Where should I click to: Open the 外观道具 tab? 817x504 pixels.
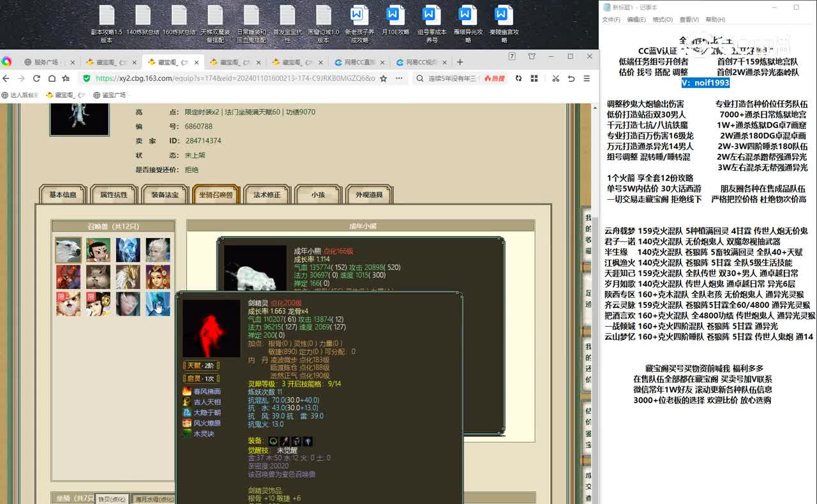(369, 195)
